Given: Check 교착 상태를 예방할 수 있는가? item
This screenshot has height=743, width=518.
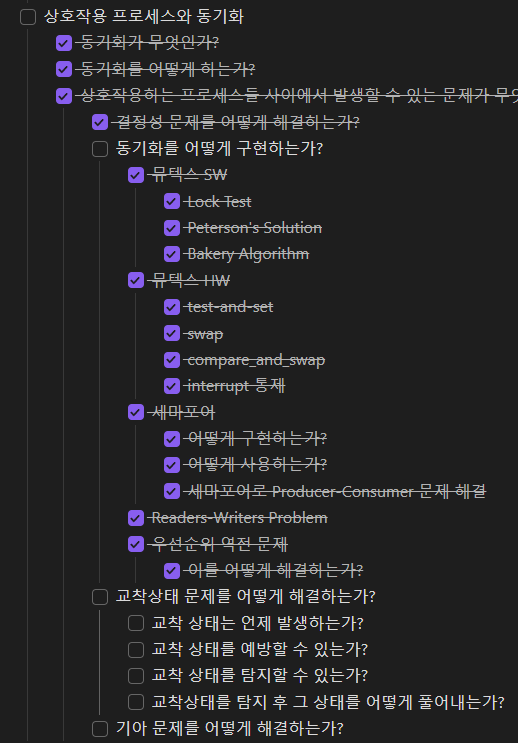Looking at the screenshot, I should (136, 650).
